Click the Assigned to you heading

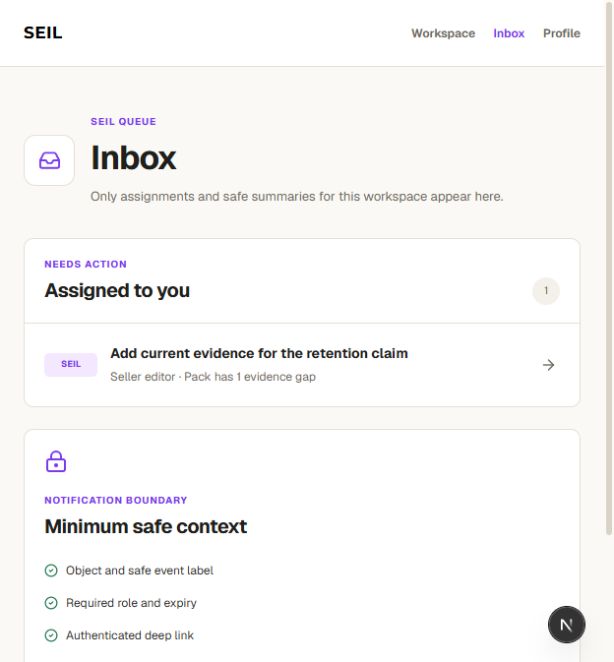[x=117, y=290]
